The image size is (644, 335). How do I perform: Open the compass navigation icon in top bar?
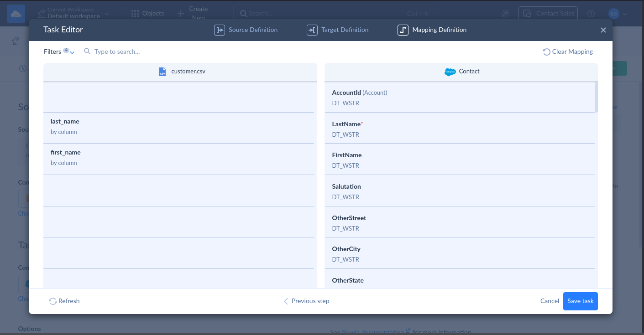coord(505,13)
